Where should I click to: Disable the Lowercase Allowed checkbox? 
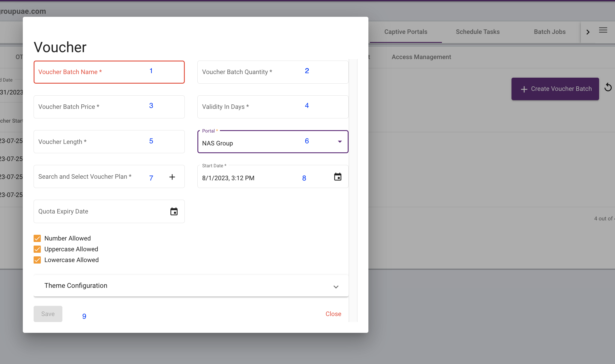pyautogui.click(x=37, y=260)
